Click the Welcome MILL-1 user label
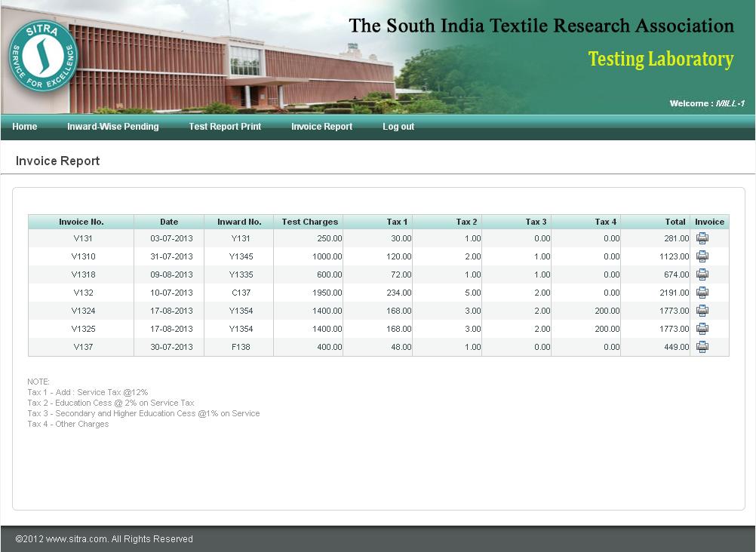This screenshot has width=756, height=552. point(707,103)
